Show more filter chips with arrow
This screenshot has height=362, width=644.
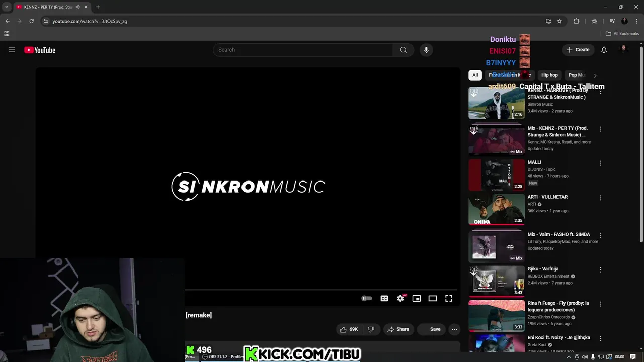point(595,75)
